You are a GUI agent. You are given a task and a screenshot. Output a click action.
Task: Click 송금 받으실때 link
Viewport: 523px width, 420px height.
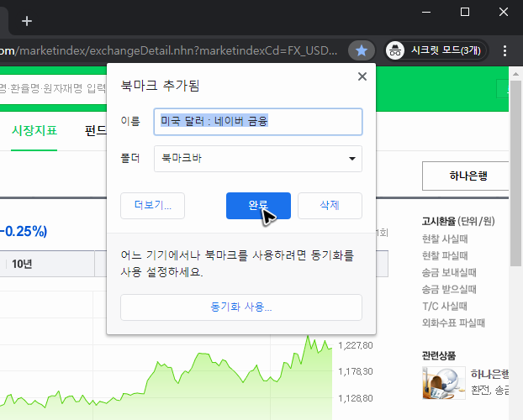(x=449, y=289)
